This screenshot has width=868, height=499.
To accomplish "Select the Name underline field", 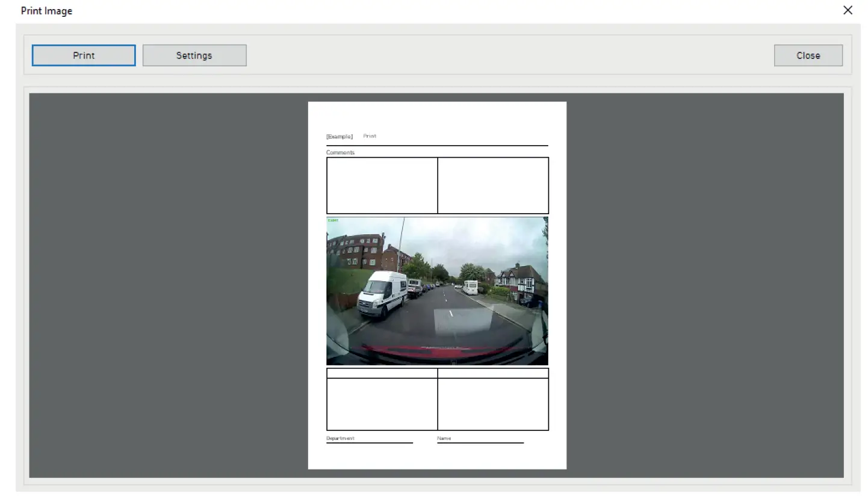I will coord(480,441).
